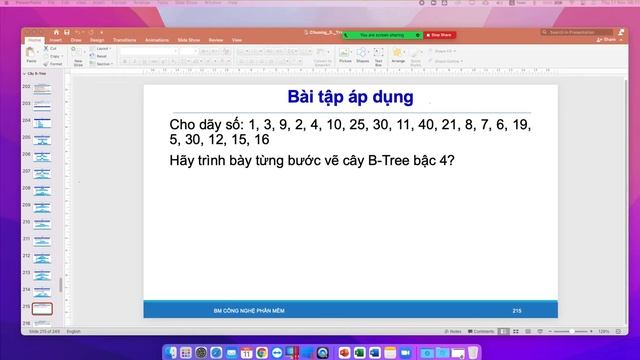The image size is (640, 360).
Task: Toggle Notes pane in status bar
Action: pos(453,331)
